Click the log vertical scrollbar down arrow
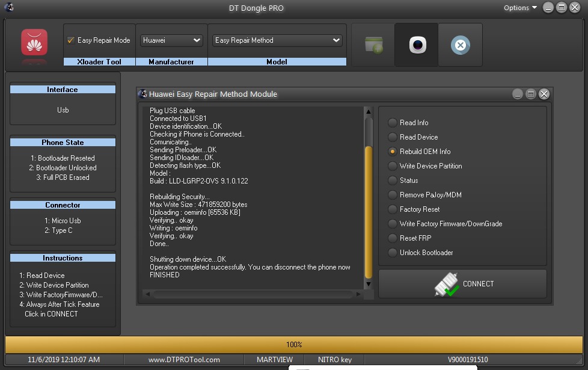The image size is (588, 370). pos(368,284)
